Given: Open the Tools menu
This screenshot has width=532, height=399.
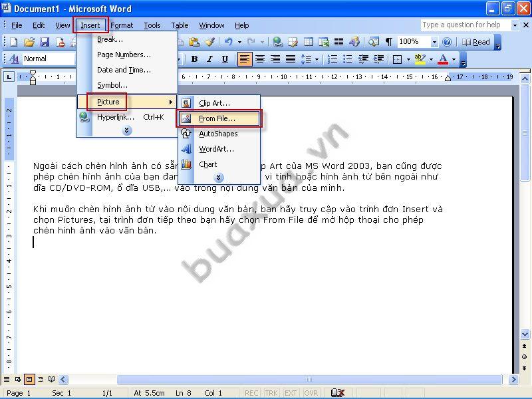Looking at the screenshot, I should (152, 25).
